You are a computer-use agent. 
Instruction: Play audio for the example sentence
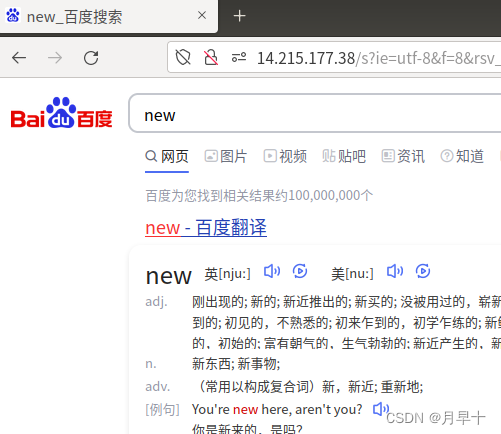[x=380, y=409]
